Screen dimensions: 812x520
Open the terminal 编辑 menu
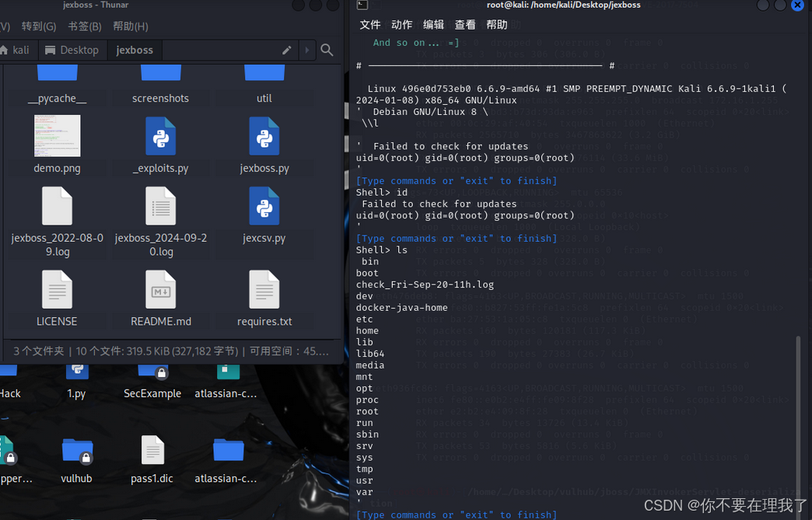[433, 25]
